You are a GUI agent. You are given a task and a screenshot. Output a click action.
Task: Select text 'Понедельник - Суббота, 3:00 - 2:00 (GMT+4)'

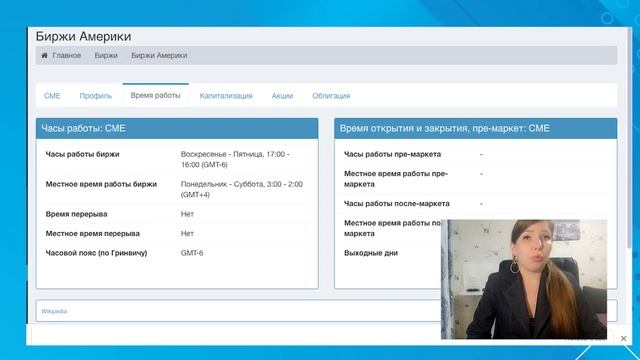pos(242,189)
